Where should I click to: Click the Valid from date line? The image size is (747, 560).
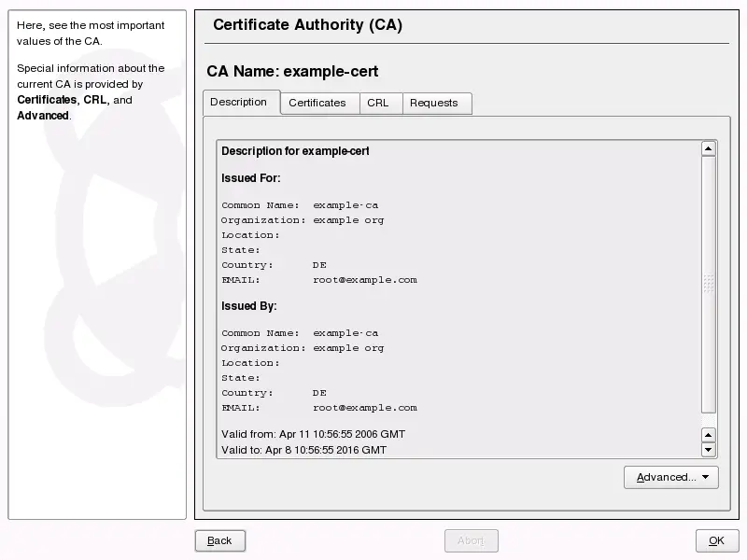pyautogui.click(x=313, y=435)
